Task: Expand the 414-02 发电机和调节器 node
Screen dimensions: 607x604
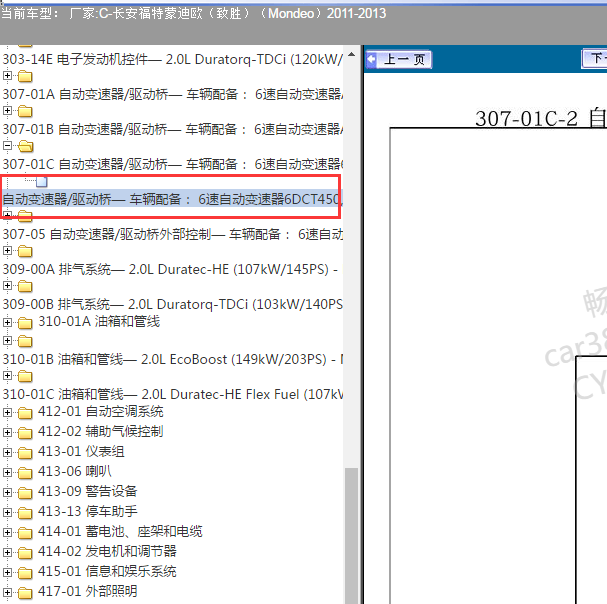Action: tap(7, 552)
